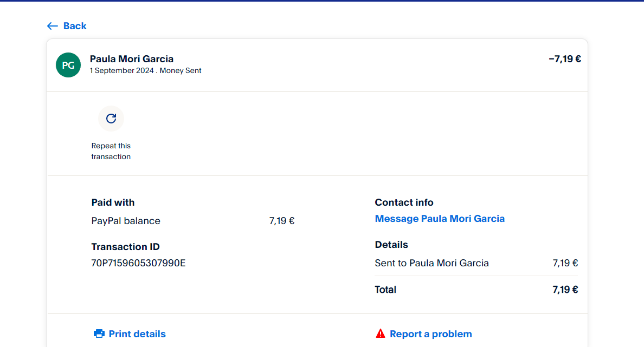The height and width of the screenshot is (347, 644).
Task: Click the −7,19 € amount in the header
Action: (x=564, y=59)
